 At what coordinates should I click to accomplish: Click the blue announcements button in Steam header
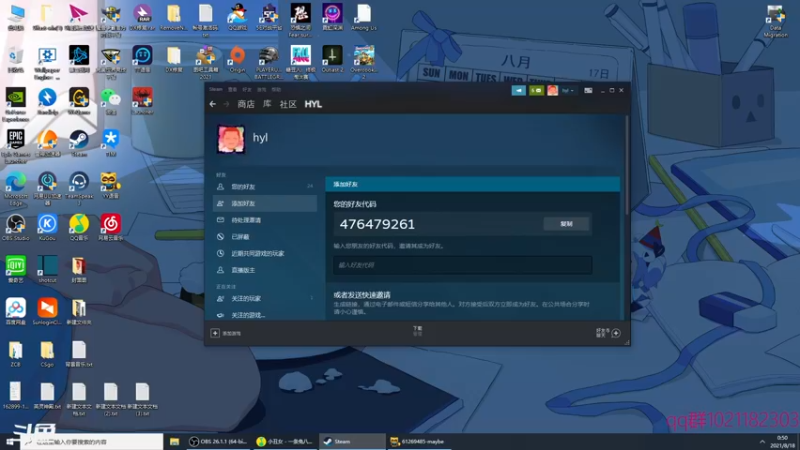518,90
